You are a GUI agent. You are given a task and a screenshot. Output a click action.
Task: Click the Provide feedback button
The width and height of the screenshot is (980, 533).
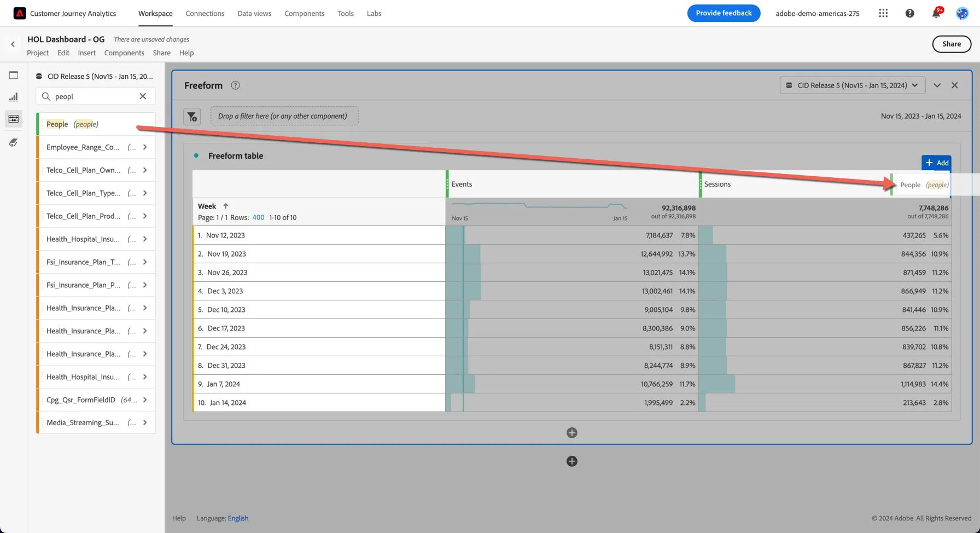pyautogui.click(x=724, y=13)
